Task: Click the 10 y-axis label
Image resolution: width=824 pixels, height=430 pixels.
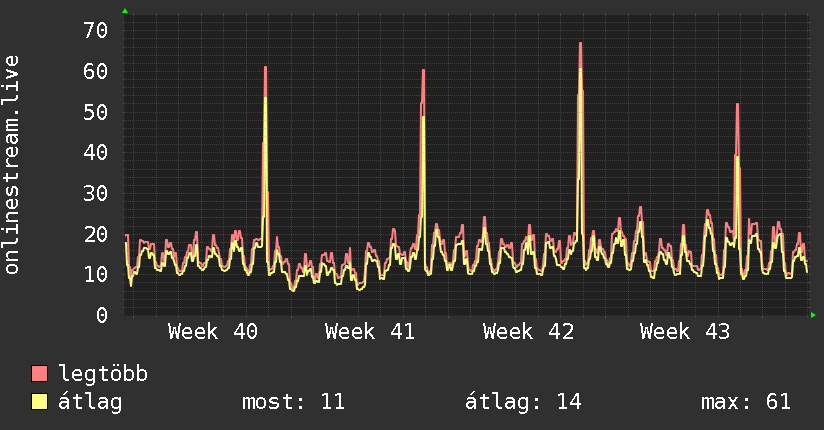Action: click(96, 274)
